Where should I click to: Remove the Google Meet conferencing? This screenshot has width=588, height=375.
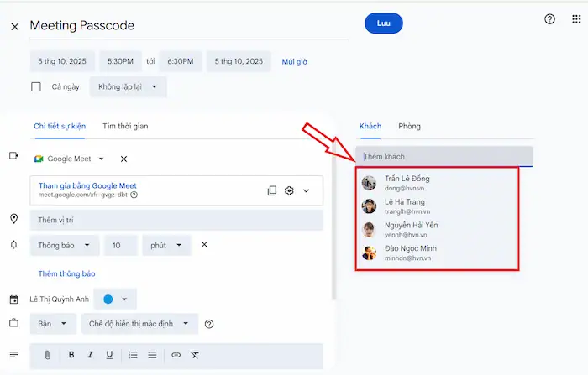coord(123,159)
